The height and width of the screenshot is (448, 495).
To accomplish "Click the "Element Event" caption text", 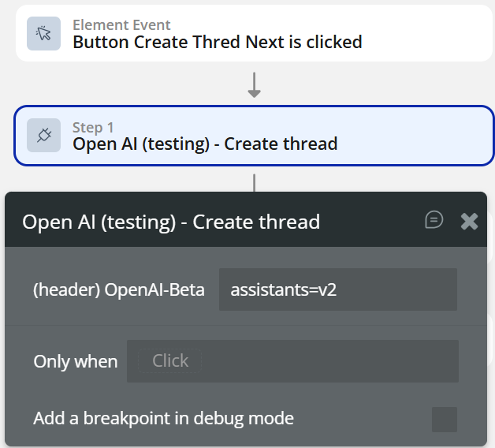I will (x=121, y=25).
